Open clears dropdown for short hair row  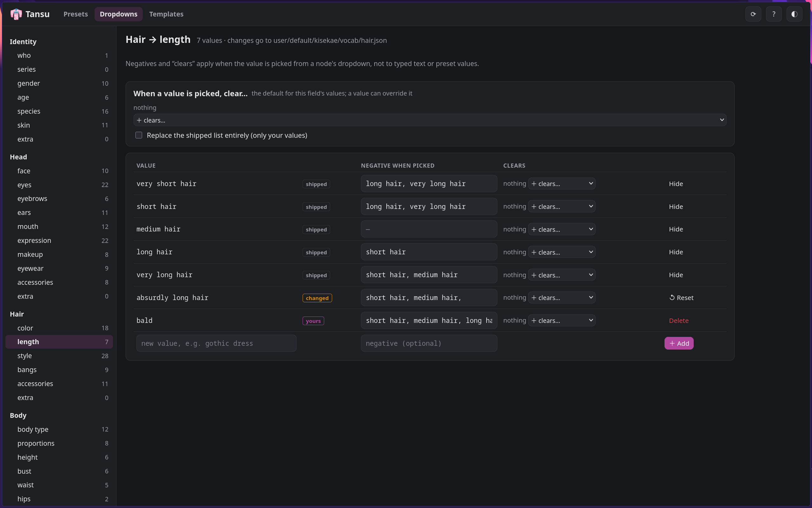[x=562, y=206]
